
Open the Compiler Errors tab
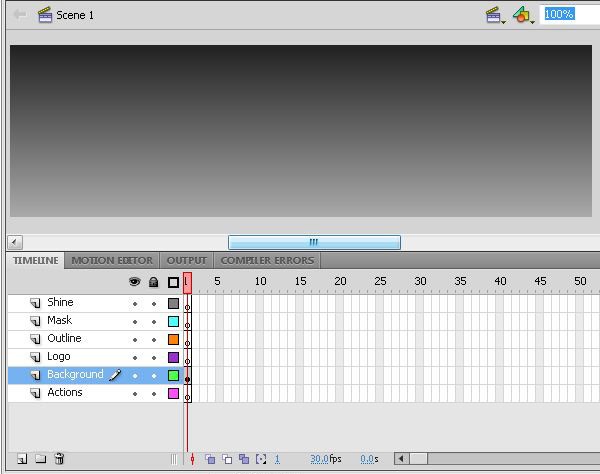(267, 261)
